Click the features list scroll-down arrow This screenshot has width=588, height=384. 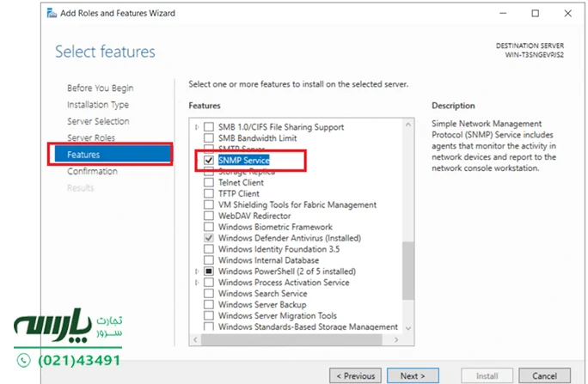point(408,328)
